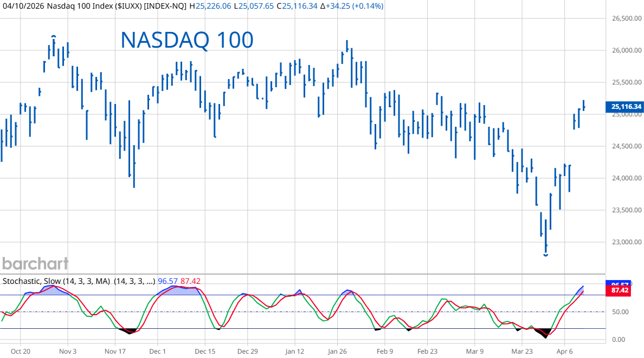The height and width of the screenshot is (358, 644).
Task: Click the Oct 20 date axis label
Action: point(20,351)
